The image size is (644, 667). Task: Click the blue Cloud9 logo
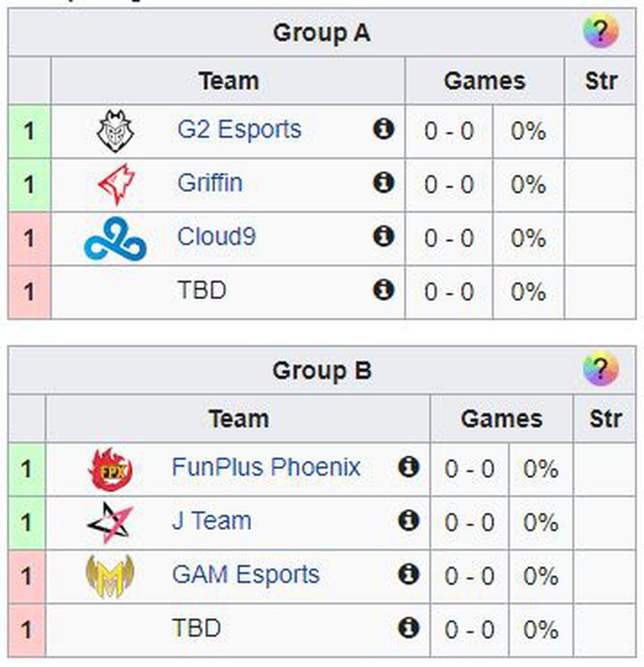(115, 238)
